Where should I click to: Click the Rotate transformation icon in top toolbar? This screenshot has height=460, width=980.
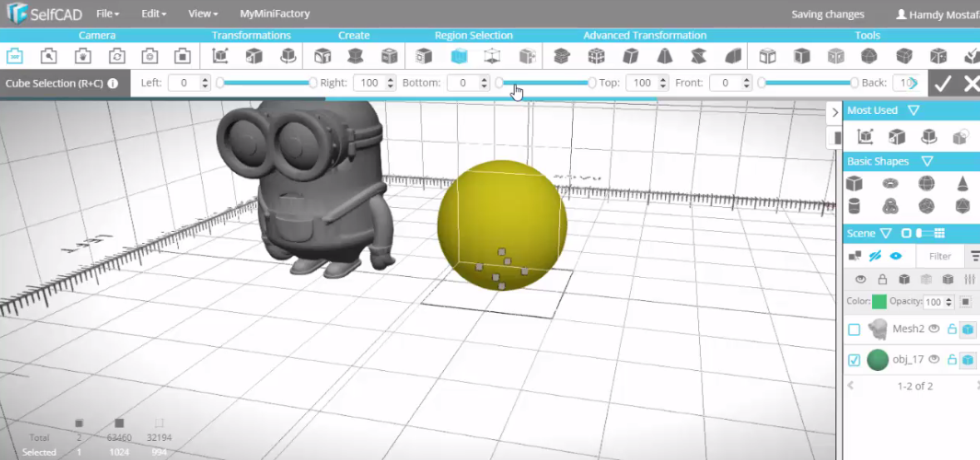tap(288, 57)
